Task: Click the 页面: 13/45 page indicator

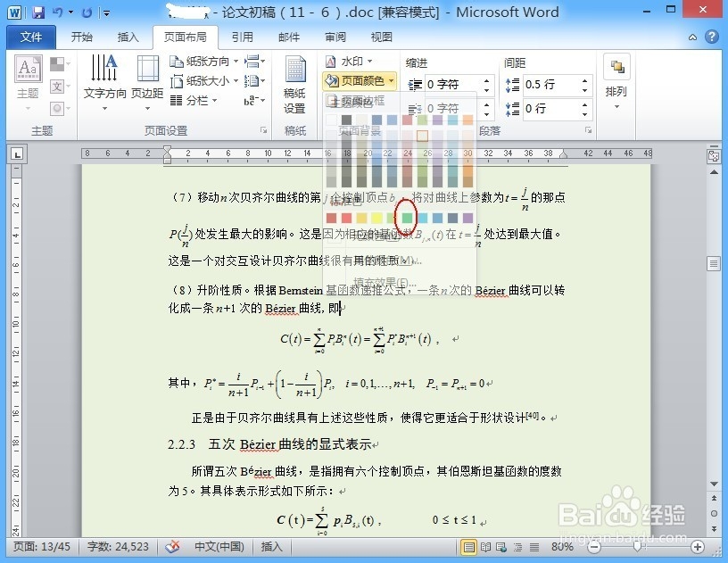Action: click(42, 547)
